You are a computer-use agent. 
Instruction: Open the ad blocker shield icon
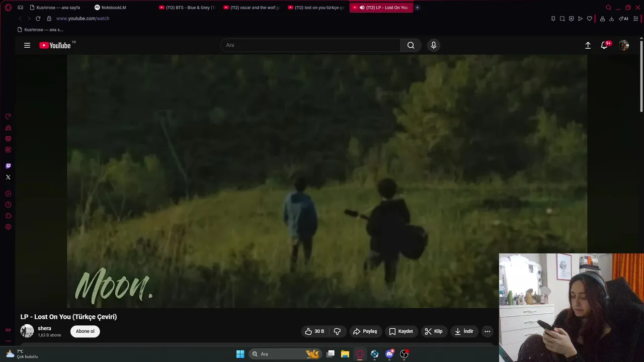pyautogui.click(x=571, y=19)
